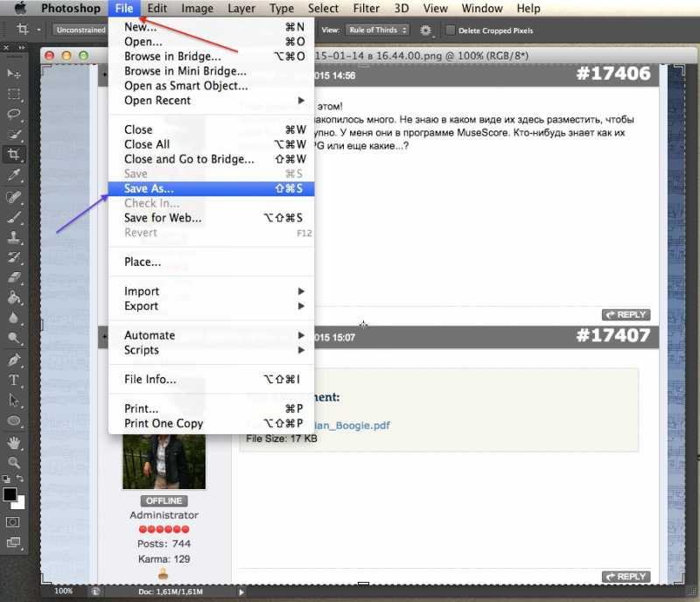Click the Administrator profile photo
Screen dimensions: 700x602
pyautogui.click(x=164, y=462)
